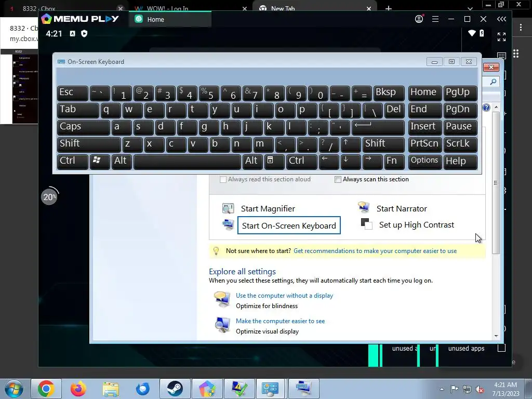The image size is (532, 399).
Task: Open a new Chrome tab with plus
Action: 389,8
